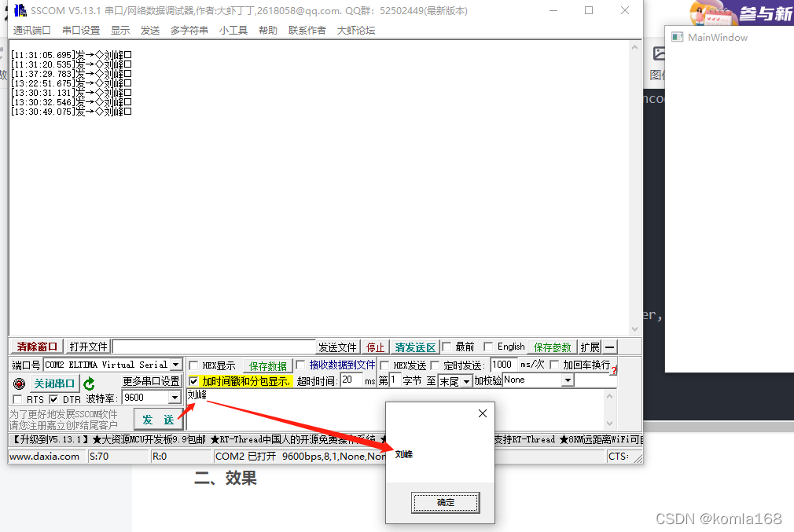The image size is (794, 532).
Task: Open the 多字符串 menu
Action: 189,30
